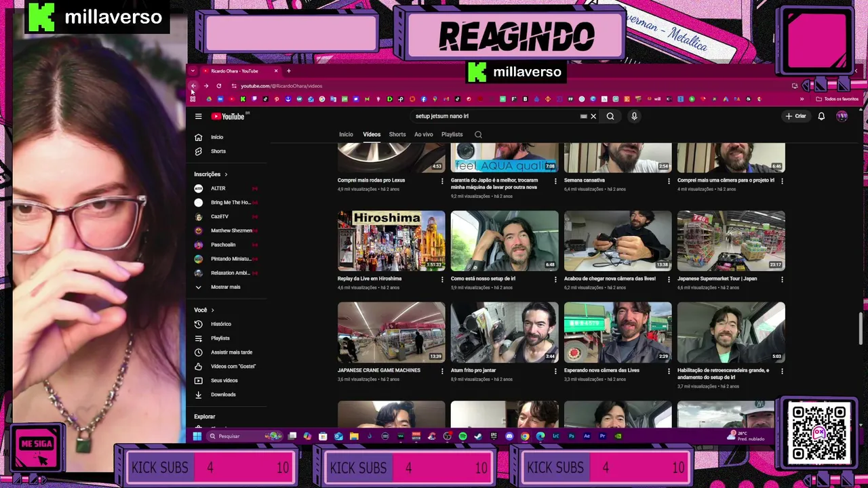The height and width of the screenshot is (488, 868).
Task: Open the Playlists channel tab
Action: tap(452, 135)
